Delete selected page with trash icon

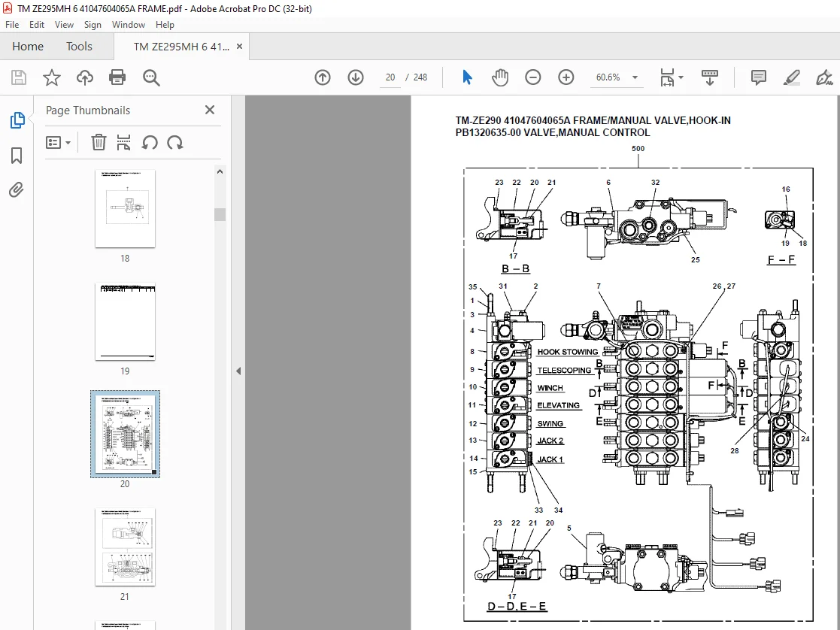tap(99, 143)
